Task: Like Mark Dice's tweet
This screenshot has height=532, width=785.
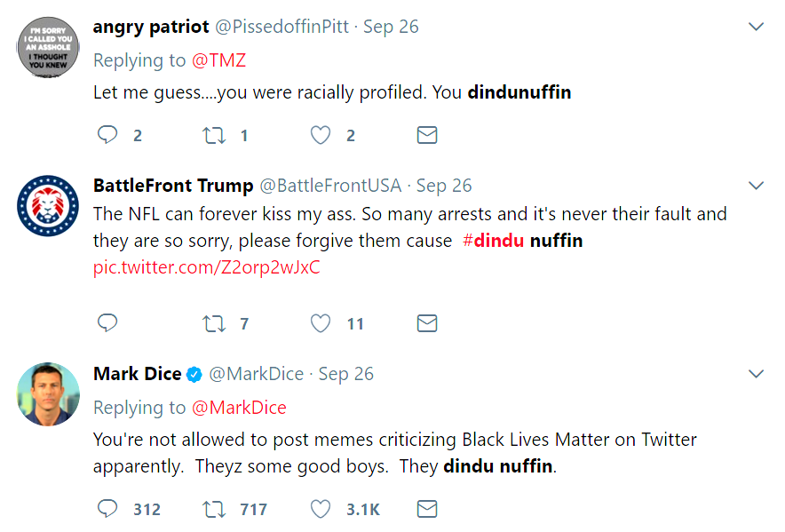Action: (x=321, y=509)
